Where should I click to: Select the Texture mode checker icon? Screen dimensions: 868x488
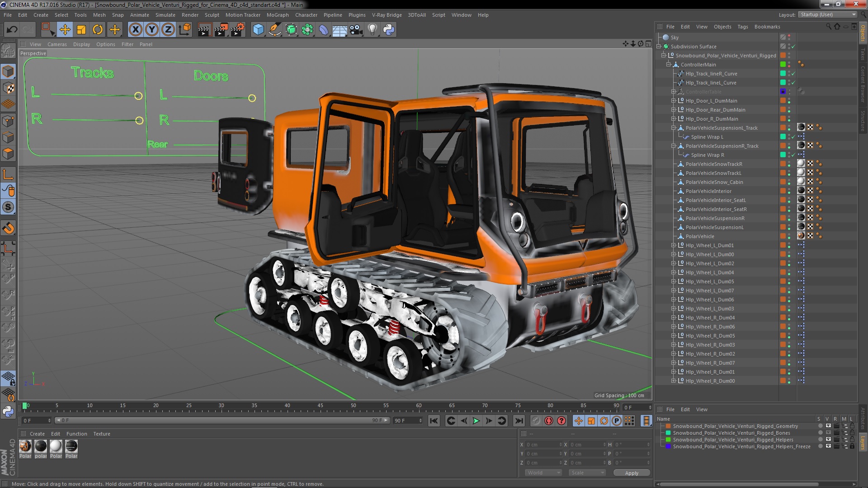[8, 88]
